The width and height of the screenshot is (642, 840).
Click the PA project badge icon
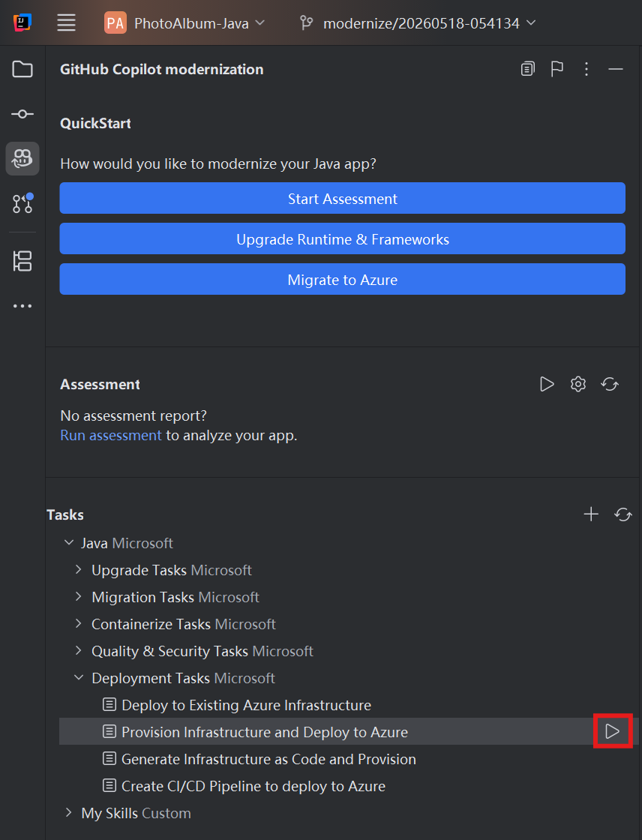tap(115, 23)
